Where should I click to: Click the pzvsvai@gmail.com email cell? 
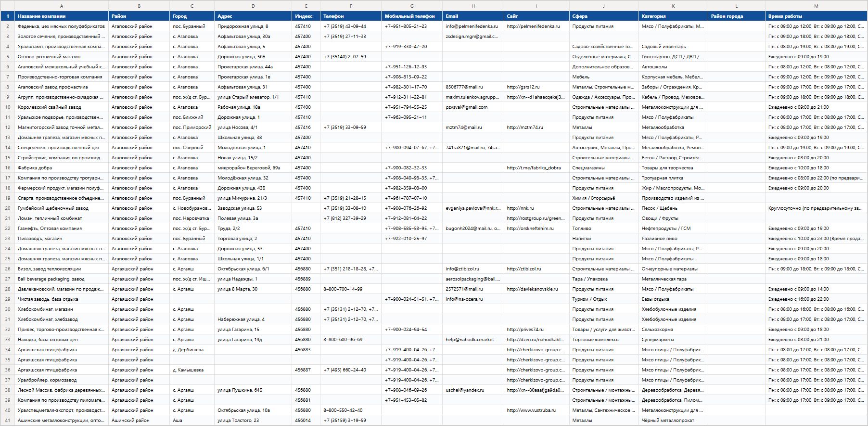(473, 107)
